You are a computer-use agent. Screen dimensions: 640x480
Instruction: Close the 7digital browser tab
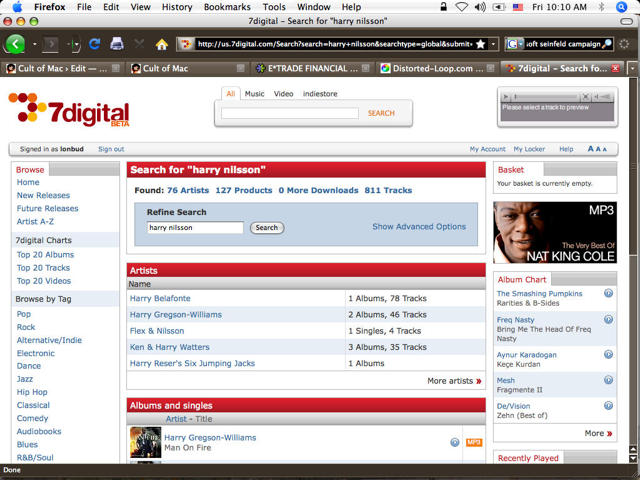[x=615, y=68]
